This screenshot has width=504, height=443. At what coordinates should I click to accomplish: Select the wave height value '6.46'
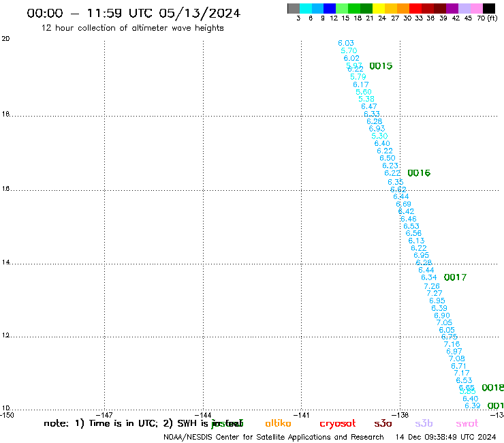409,219
